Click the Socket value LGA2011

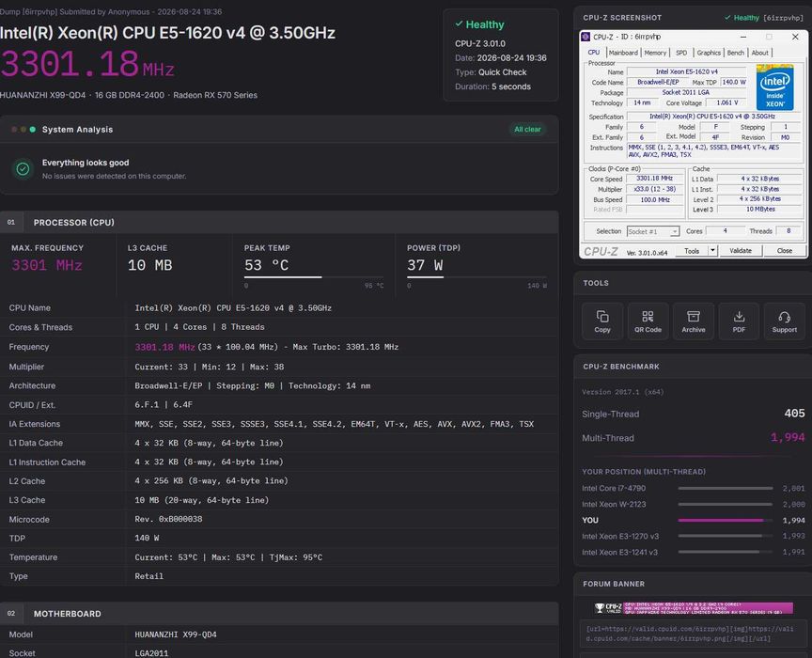(151, 653)
